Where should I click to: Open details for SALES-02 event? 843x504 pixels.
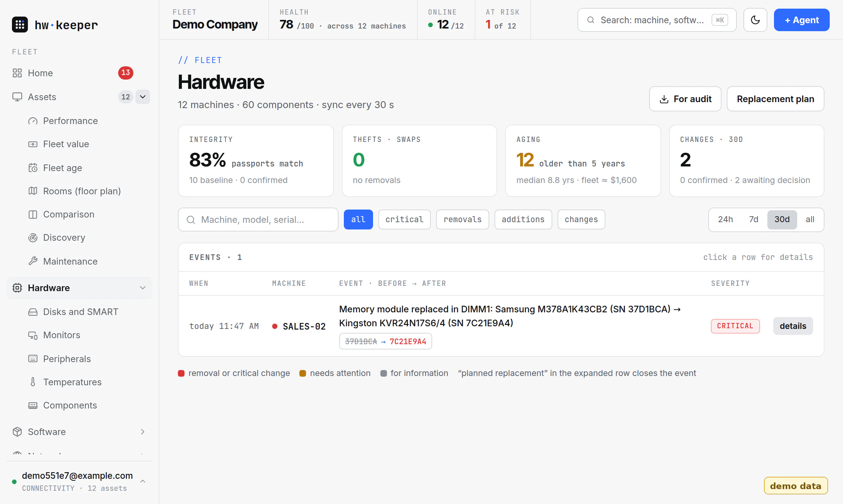pyautogui.click(x=793, y=326)
